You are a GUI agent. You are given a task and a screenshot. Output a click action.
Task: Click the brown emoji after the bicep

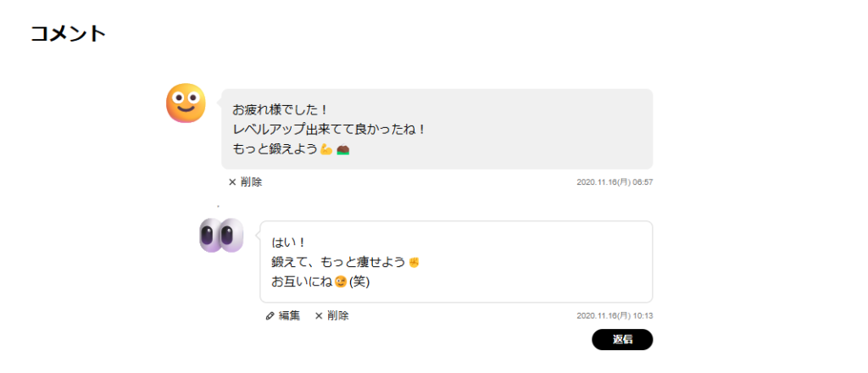click(342, 149)
